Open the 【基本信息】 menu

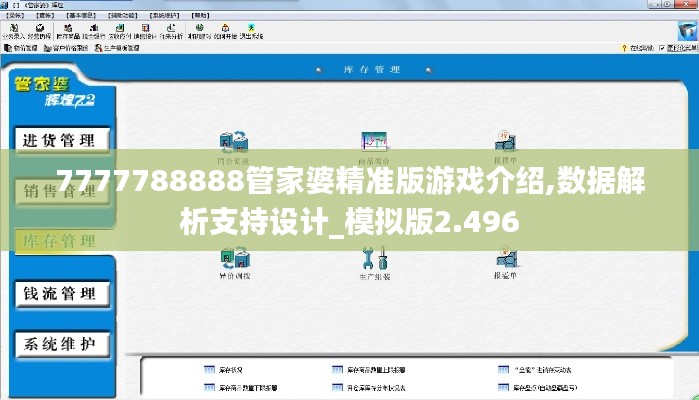coord(81,15)
